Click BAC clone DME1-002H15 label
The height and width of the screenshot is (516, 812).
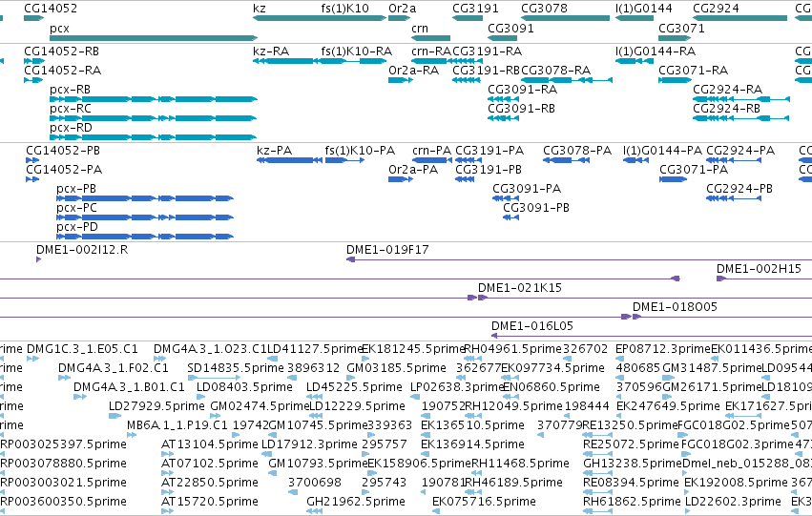click(x=759, y=269)
